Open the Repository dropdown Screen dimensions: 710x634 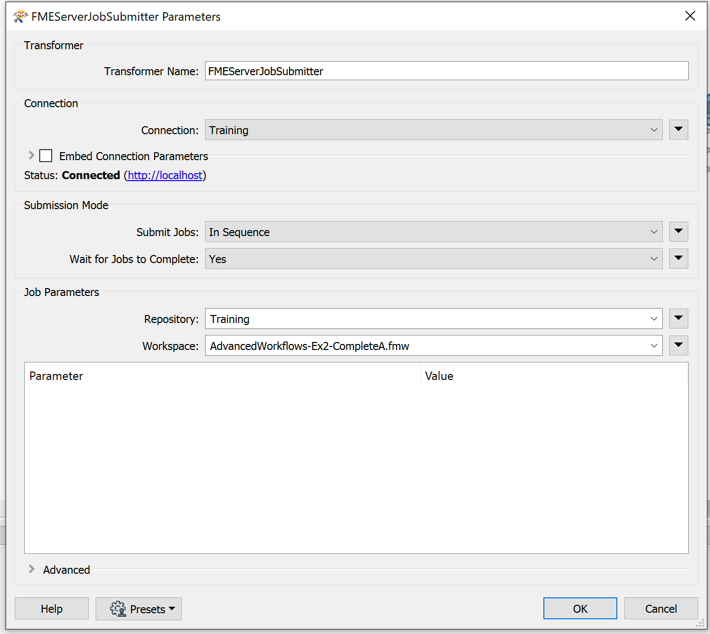pyautogui.click(x=433, y=319)
